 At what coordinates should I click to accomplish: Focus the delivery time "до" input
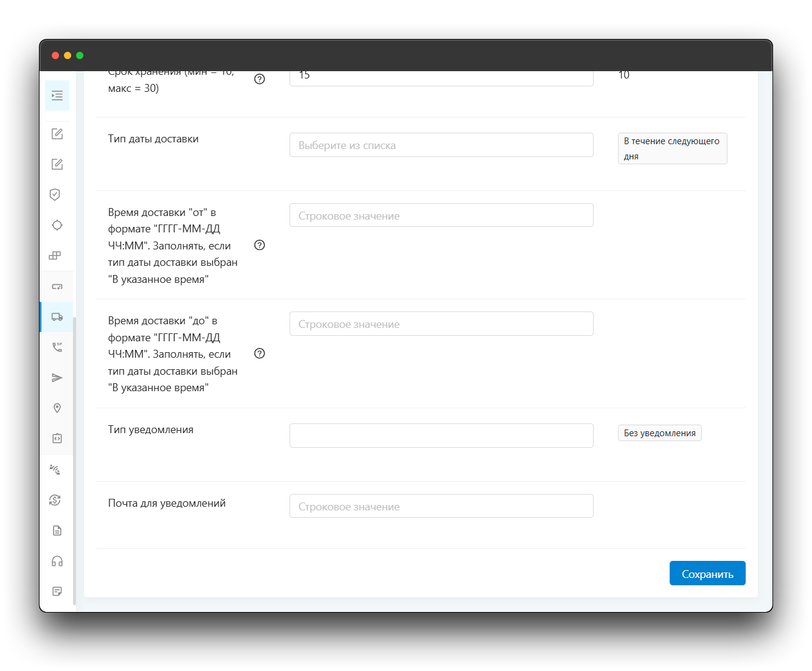[442, 324]
